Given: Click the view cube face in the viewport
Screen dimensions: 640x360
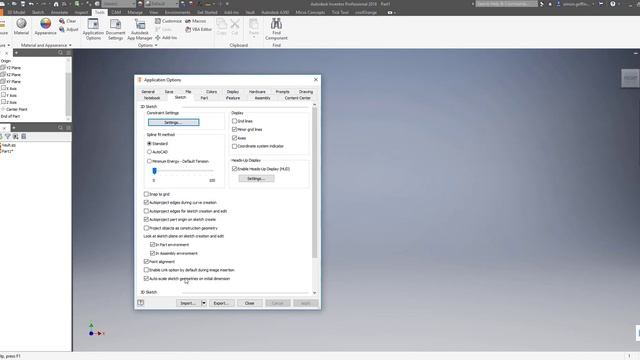Looking at the screenshot, I should (630, 78).
